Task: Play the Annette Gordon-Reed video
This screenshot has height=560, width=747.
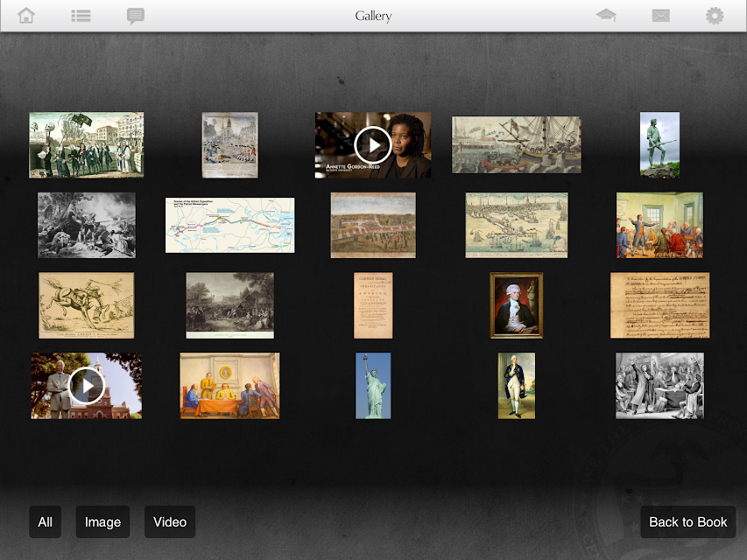Action: click(x=372, y=145)
